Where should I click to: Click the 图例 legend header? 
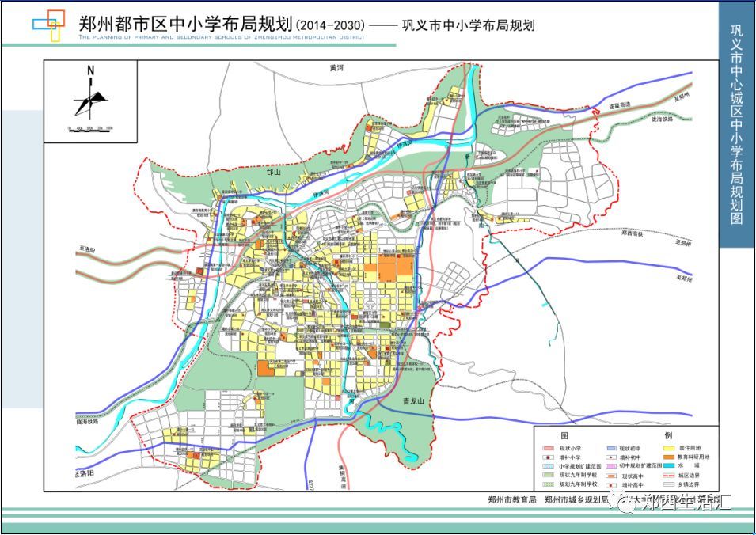pos(565,435)
